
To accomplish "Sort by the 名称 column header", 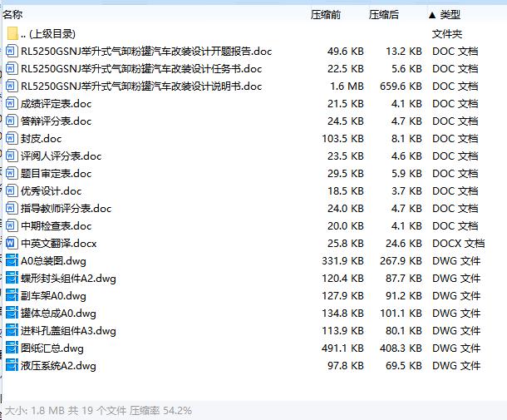I will click(x=12, y=15).
